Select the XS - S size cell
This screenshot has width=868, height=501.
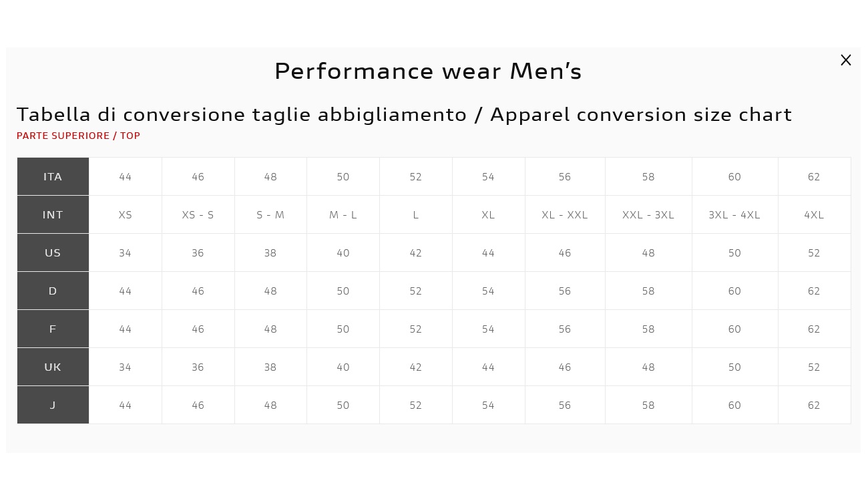click(x=198, y=214)
